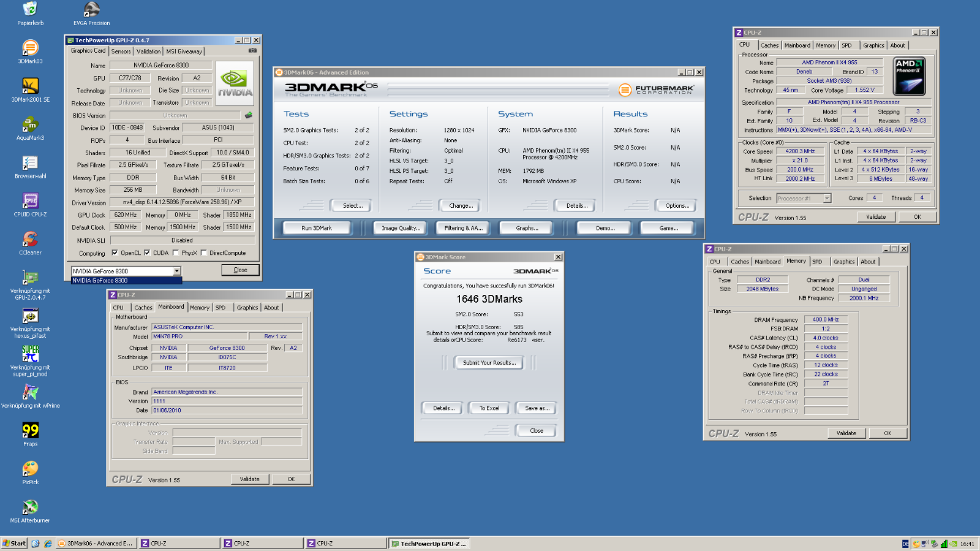The image size is (980, 551).
Task: Click the Graphs button in 3DMark06
Action: 527,228
